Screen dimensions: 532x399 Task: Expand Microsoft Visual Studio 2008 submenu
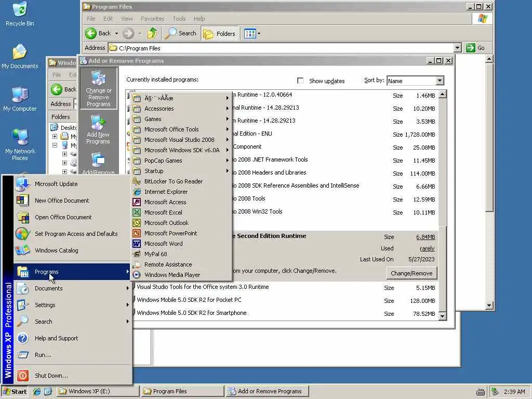pyautogui.click(x=181, y=140)
